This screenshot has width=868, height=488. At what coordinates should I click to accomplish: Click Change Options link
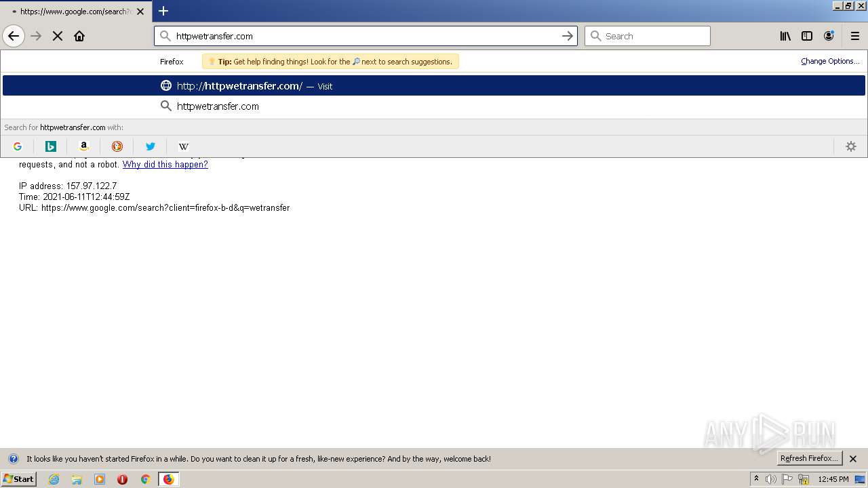(830, 61)
